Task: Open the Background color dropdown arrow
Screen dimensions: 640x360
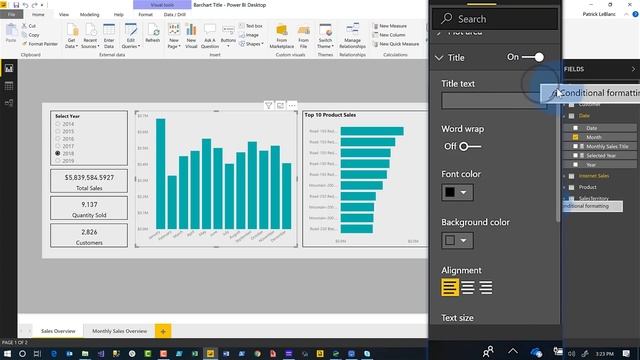Action: (x=463, y=240)
